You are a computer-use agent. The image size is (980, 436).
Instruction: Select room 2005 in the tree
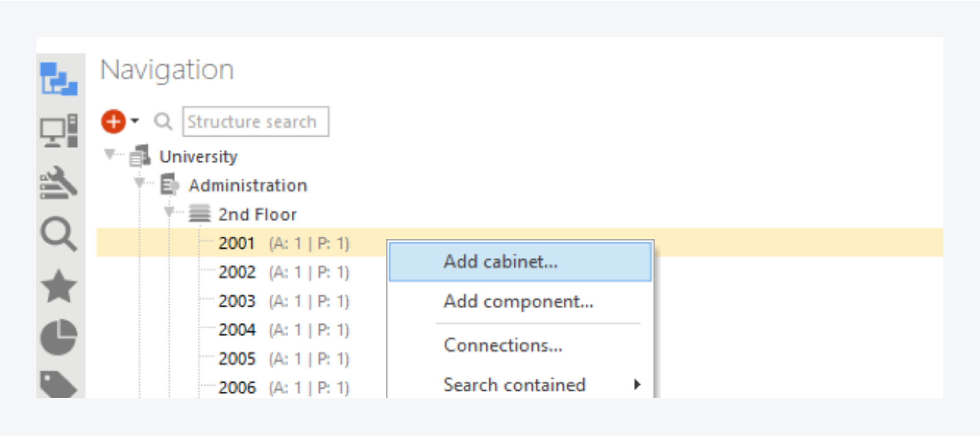coord(237,359)
